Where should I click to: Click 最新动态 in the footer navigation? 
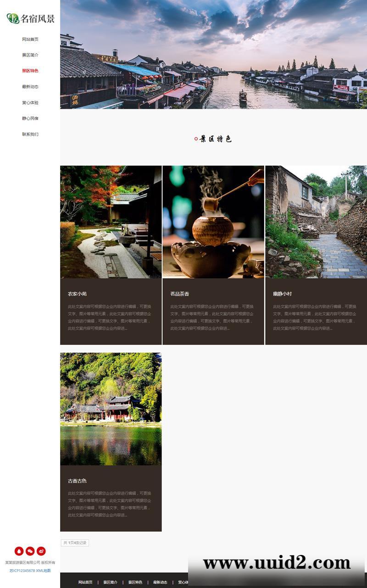[160, 582]
